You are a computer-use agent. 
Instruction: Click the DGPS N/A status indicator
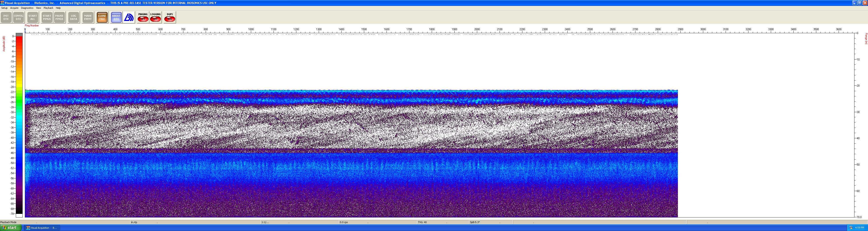coord(170,18)
